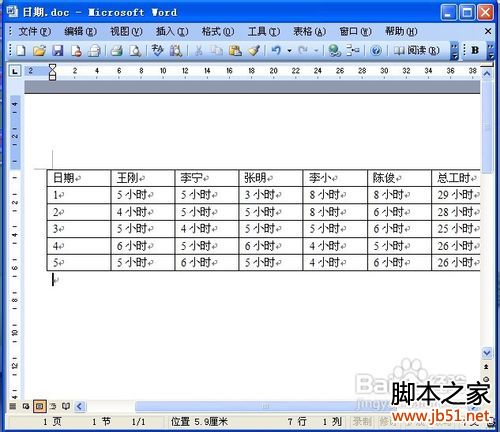Image resolution: width=500 pixels, height=432 pixels.
Task: Switch to Normal view icon
Action: pos(13,406)
